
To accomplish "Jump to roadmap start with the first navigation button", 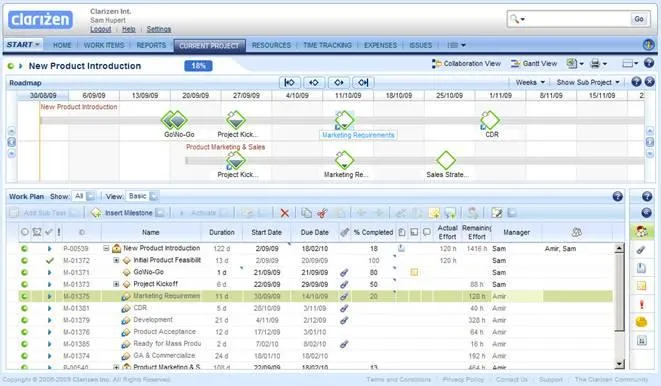I will click(x=290, y=83).
